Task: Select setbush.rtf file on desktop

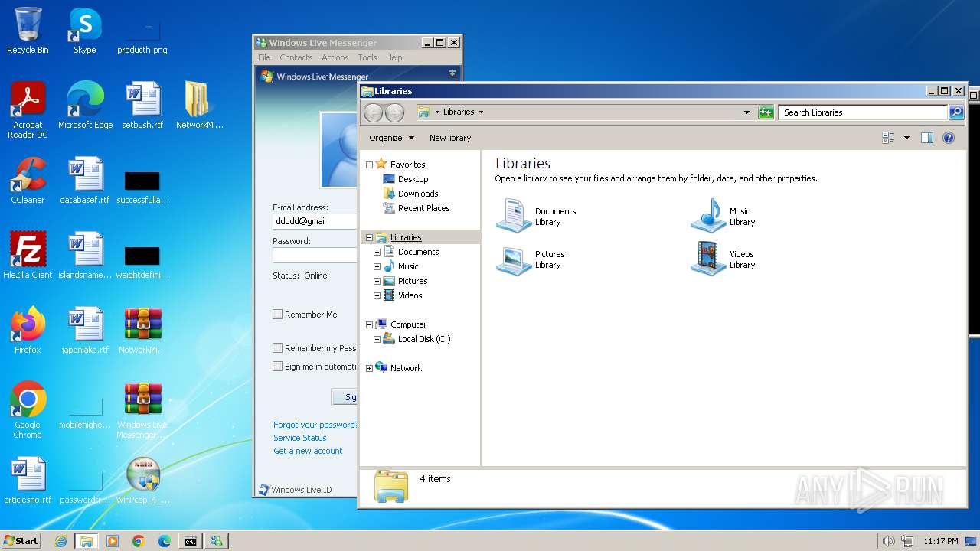Action: pos(142,106)
